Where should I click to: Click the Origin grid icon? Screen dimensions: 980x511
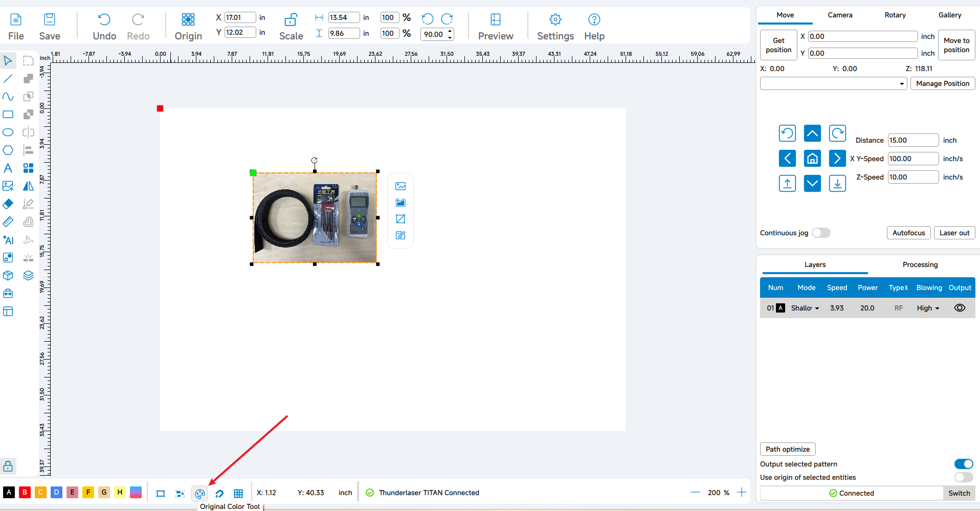188,20
